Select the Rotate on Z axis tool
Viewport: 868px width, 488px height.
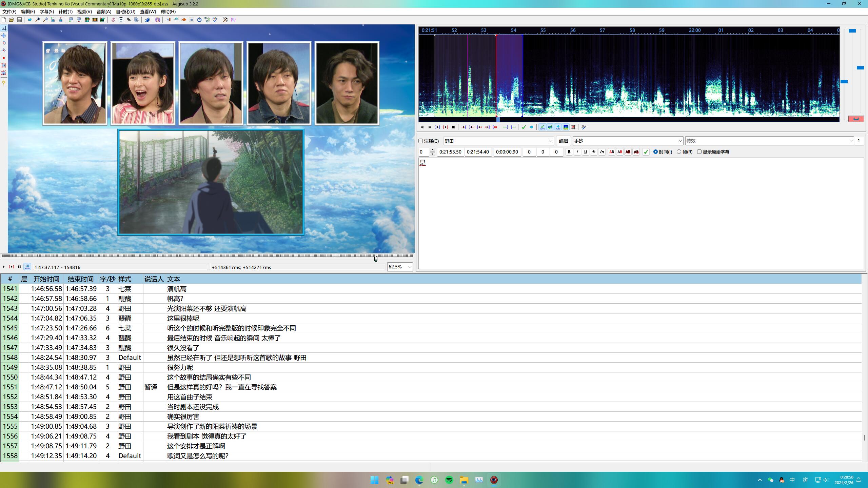click(4, 43)
